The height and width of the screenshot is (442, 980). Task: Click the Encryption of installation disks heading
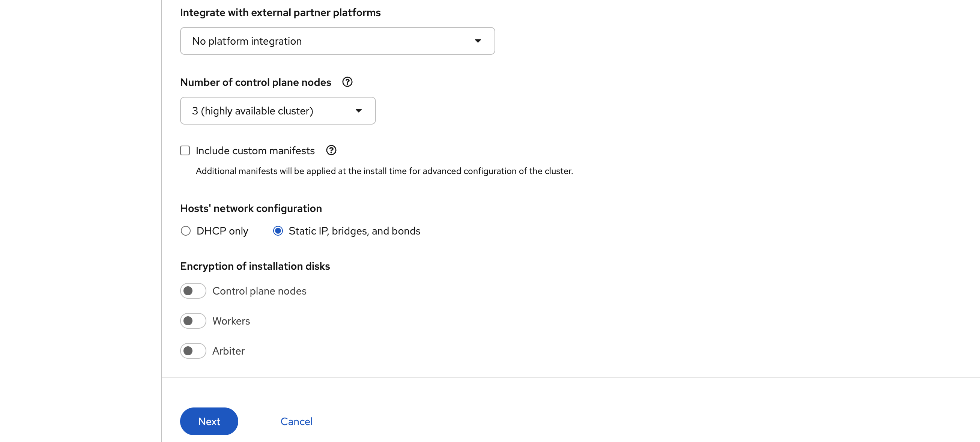255,266
